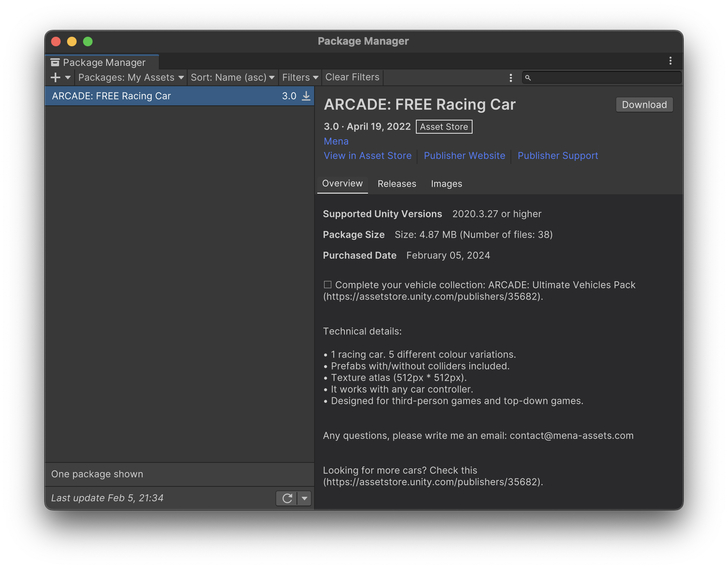This screenshot has height=569, width=728.
Task: Select the Package Manager window tab
Action: 102,62
